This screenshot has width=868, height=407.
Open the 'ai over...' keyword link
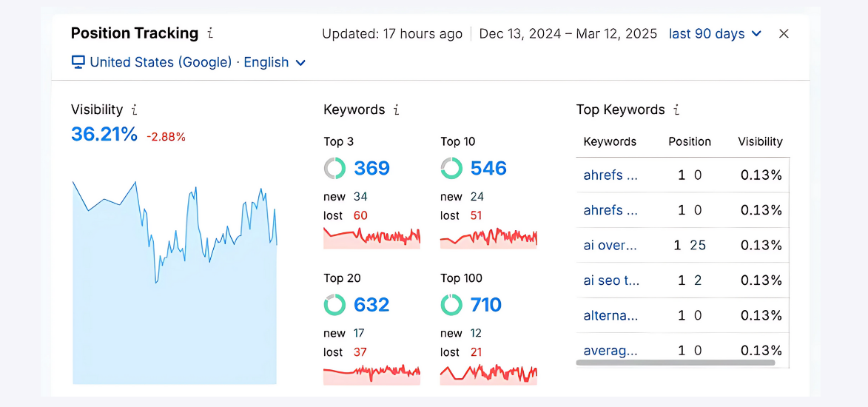tap(610, 245)
